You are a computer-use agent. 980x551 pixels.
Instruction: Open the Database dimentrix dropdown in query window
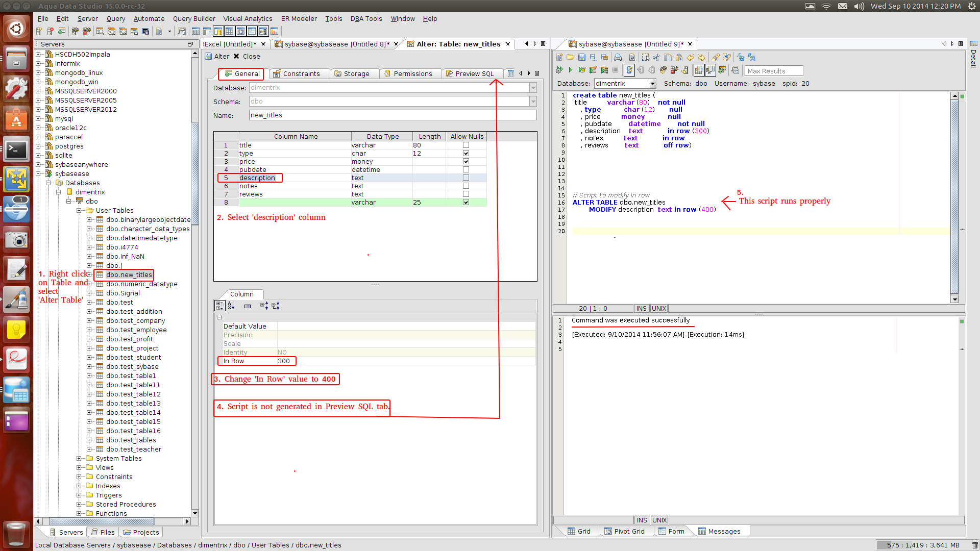[x=652, y=84]
